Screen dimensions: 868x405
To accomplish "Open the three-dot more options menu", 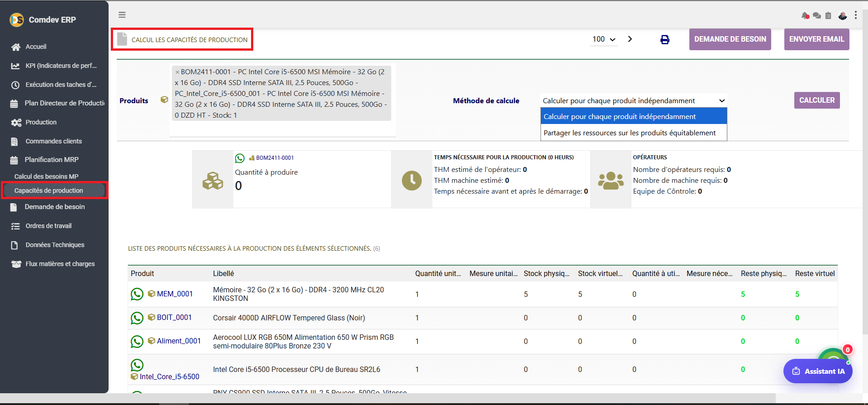I will (856, 15).
